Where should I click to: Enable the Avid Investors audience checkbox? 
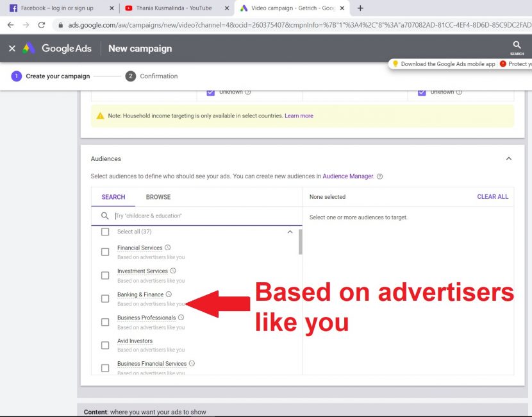104,344
